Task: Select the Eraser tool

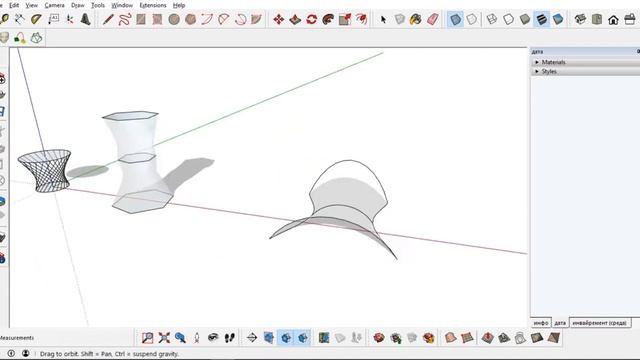Action: [x=433, y=19]
